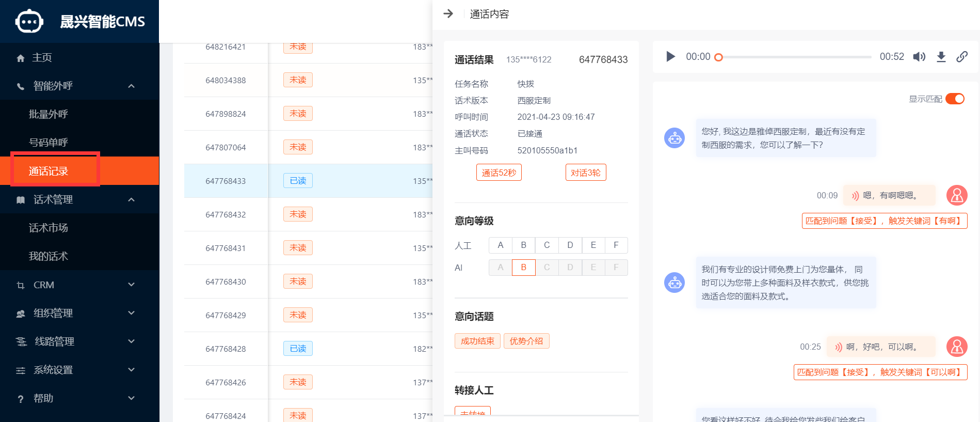This screenshot has width=980, height=422.
Task: Click the 晟兴智能CMS robot logo
Action: point(29,21)
